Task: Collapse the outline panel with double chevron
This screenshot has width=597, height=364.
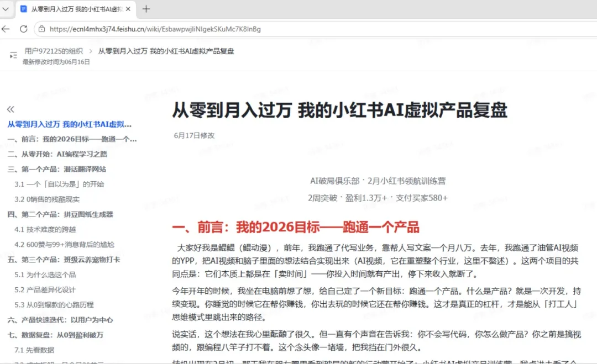Action: coord(11,109)
